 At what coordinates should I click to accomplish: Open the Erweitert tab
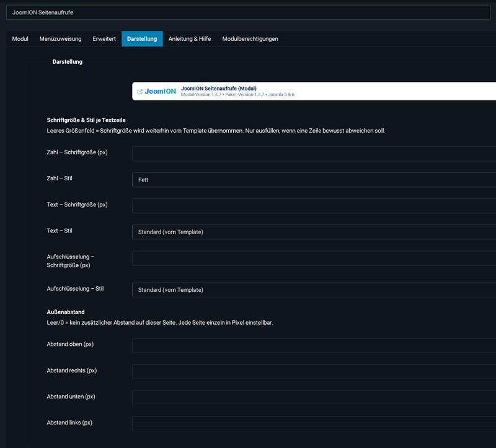pyautogui.click(x=104, y=39)
